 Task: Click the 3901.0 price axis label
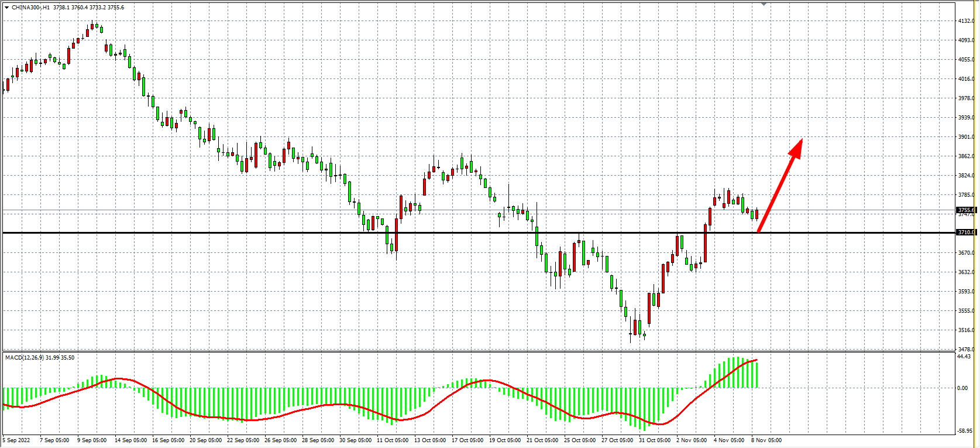[x=965, y=137]
